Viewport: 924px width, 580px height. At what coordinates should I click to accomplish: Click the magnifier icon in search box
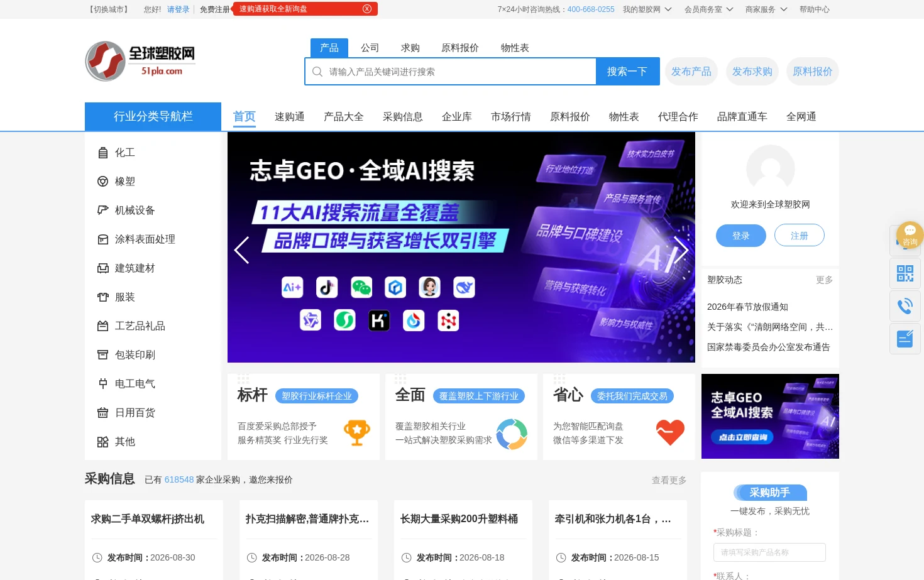[317, 72]
